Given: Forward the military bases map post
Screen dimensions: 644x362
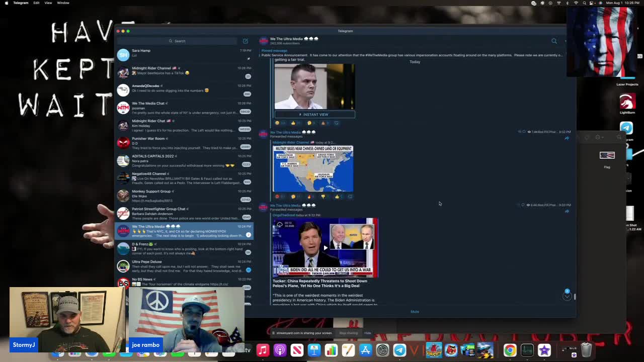Looking at the screenshot, I should [x=567, y=138].
